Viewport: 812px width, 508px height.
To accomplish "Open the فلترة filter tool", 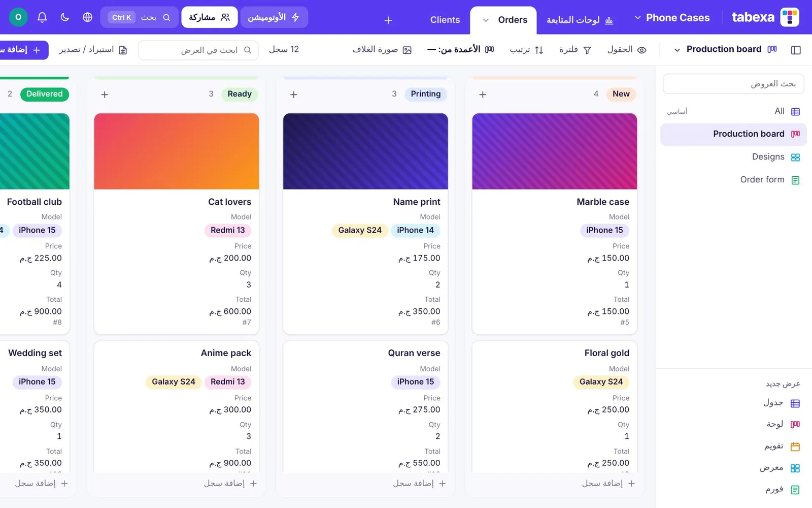I will (x=576, y=50).
